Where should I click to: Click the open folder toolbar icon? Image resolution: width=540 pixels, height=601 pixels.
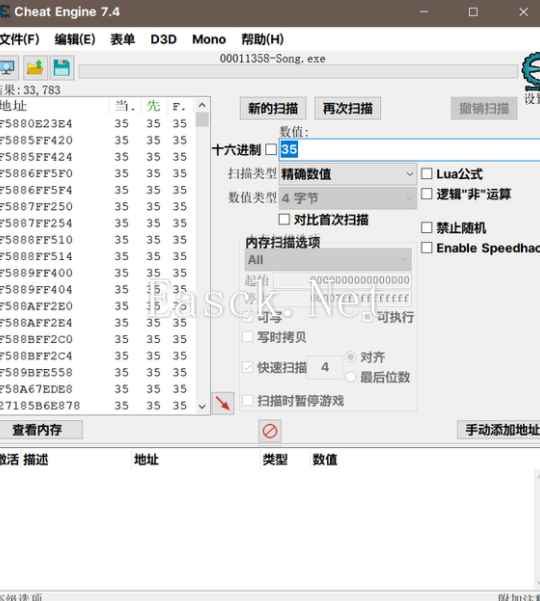click(35, 68)
